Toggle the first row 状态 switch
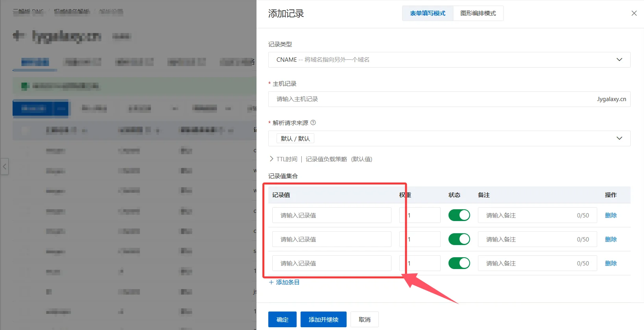 coord(459,215)
